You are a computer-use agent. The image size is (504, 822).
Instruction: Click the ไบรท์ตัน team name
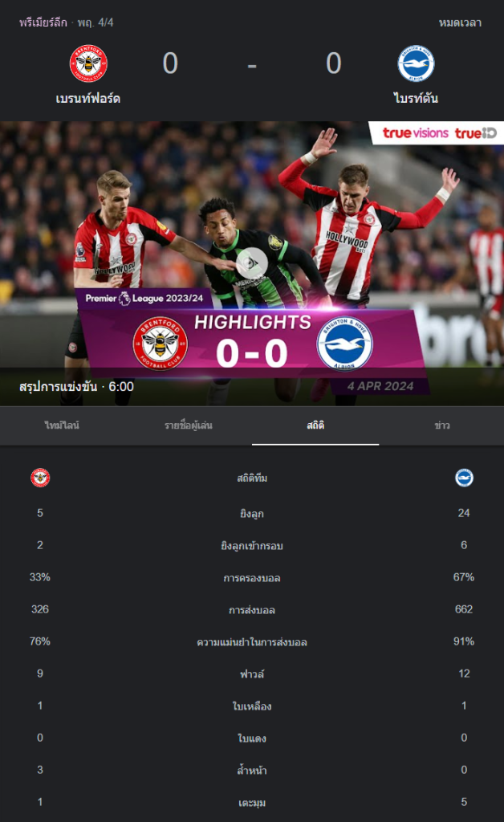pyautogui.click(x=416, y=99)
